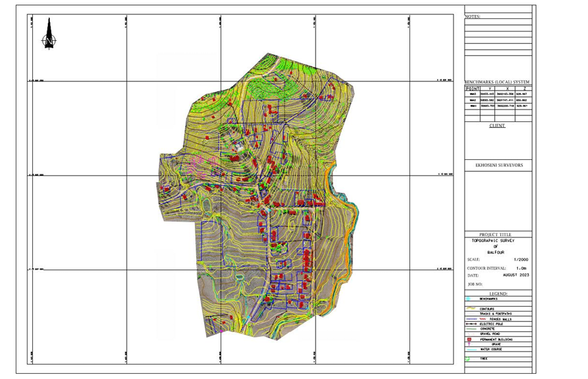
Task: Click the Tracks & Footpaths legend entry
Action: click(495, 313)
